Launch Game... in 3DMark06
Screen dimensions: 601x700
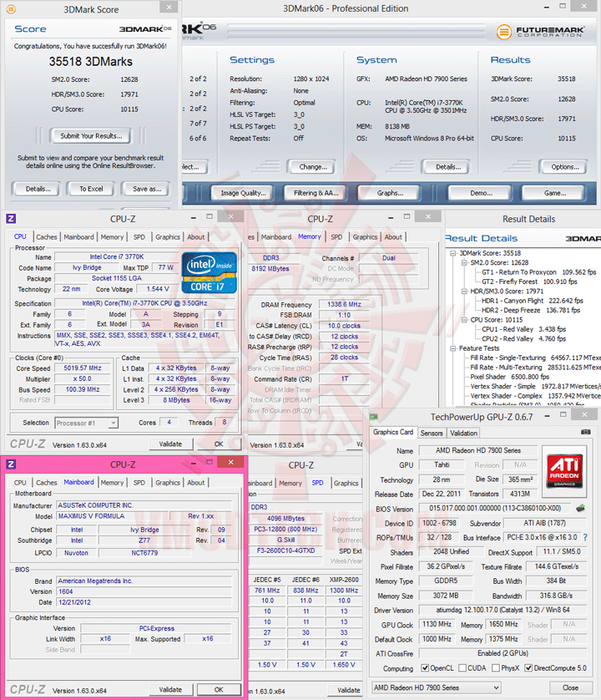pyautogui.click(x=554, y=193)
